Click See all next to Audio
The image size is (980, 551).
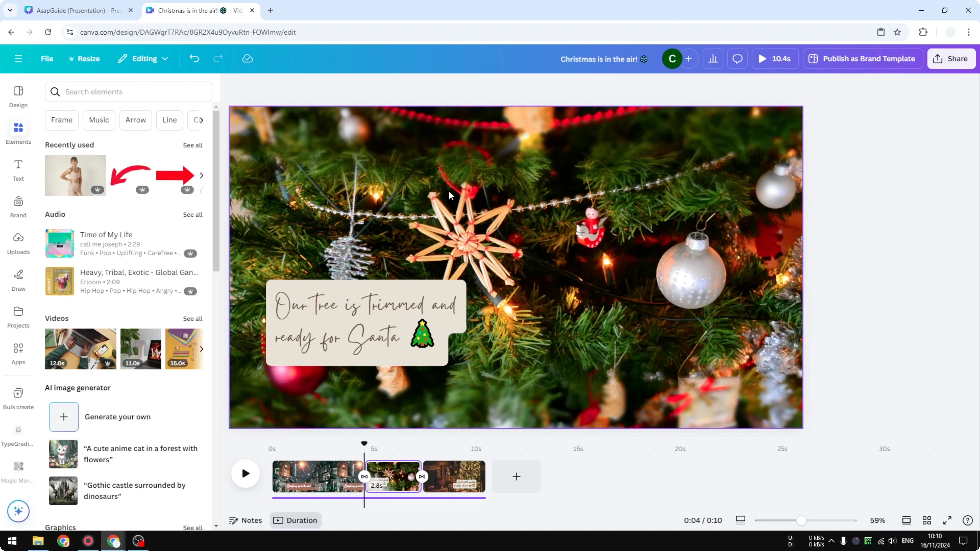pos(193,214)
